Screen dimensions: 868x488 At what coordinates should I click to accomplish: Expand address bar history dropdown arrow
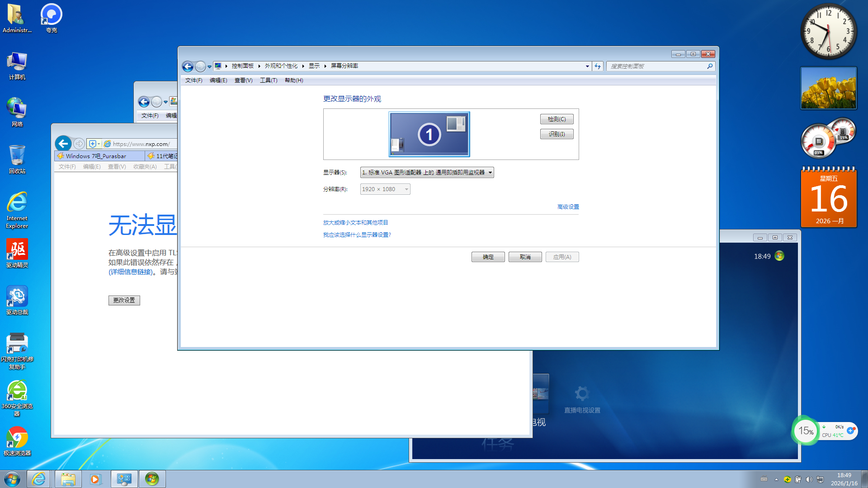pyautogui.click(x=587, y=66)
